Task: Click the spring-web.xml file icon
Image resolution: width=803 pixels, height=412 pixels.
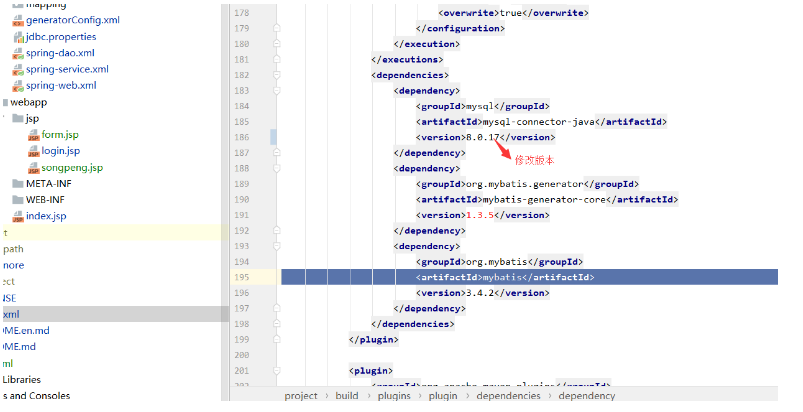Action: point(18,86)
